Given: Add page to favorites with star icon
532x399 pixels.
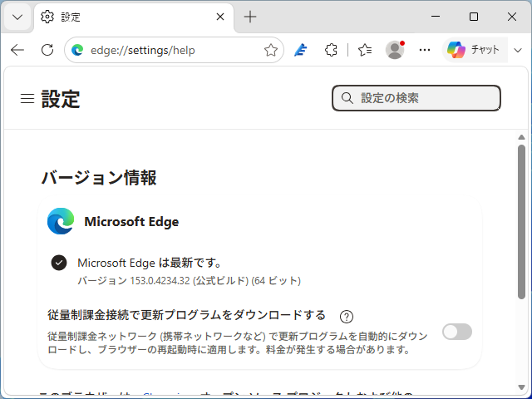Looking at the screenshot, I should [271, 50].
